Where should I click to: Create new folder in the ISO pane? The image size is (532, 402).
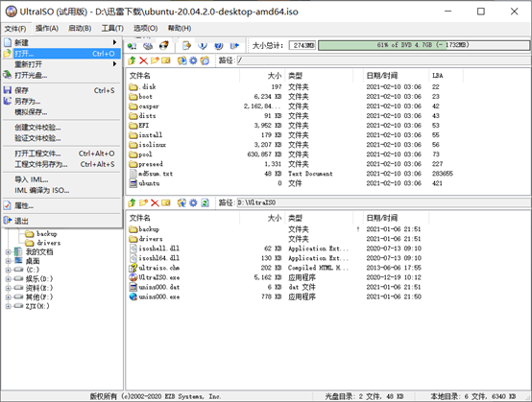pyautogui.click(x=155, y=60)
